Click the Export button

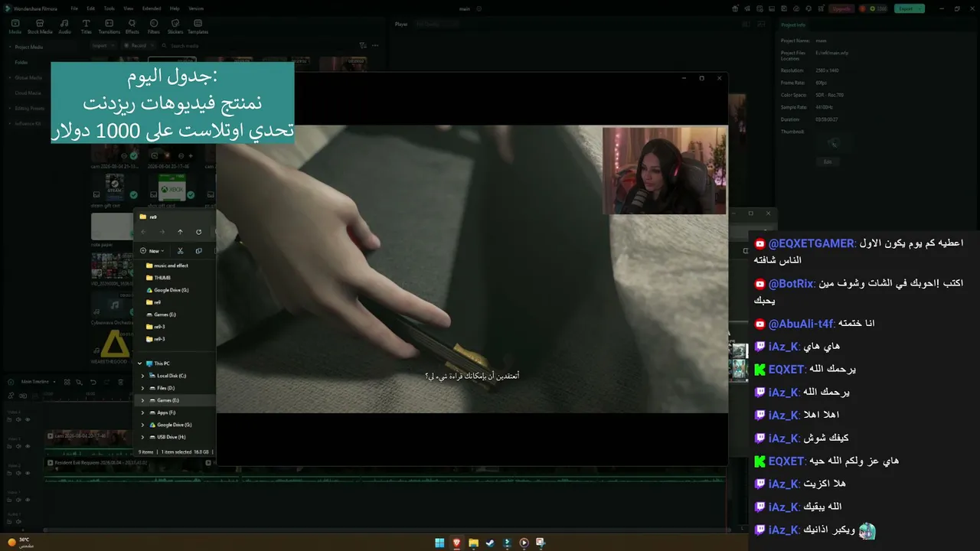point(908,8)
